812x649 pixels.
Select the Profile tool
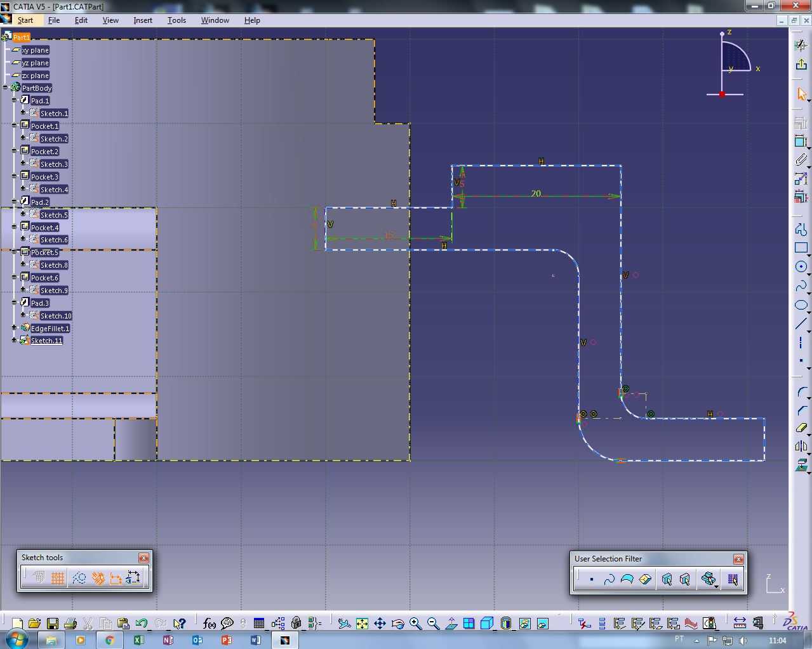[x=801, y=230]
